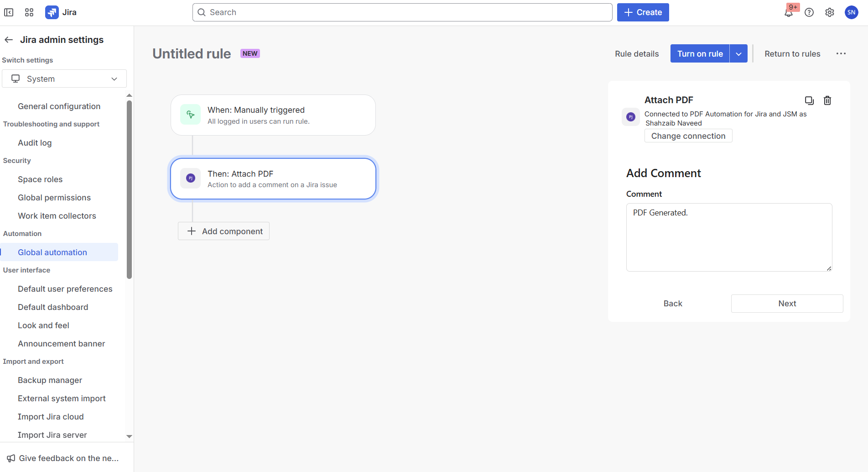Open notifications bell icon
The height and width of the screenshot is (472, 868).
pos(789,12)
